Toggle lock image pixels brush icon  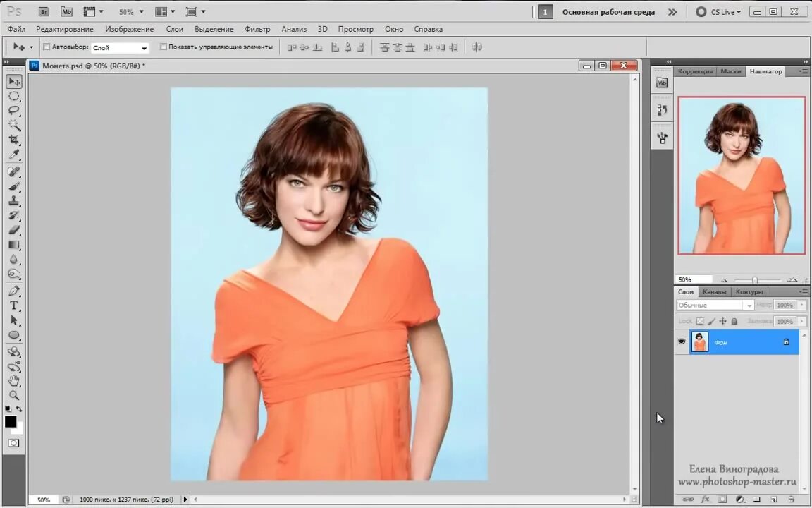[711, 322]
